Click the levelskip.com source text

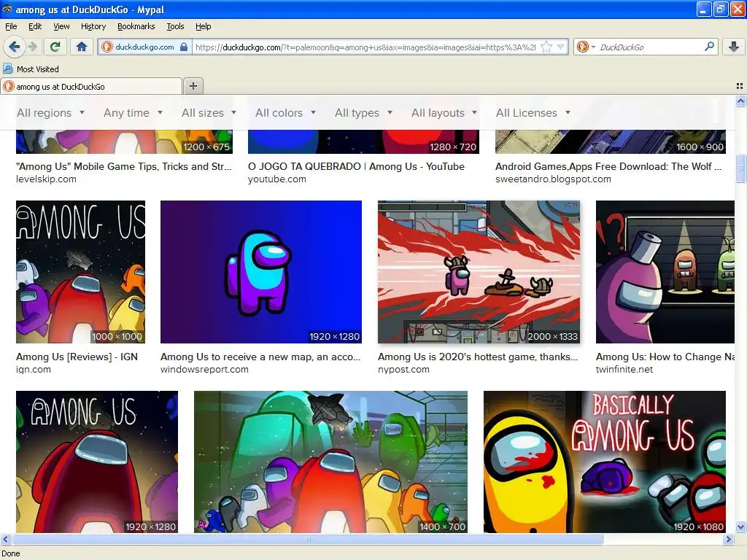(46, 179)
